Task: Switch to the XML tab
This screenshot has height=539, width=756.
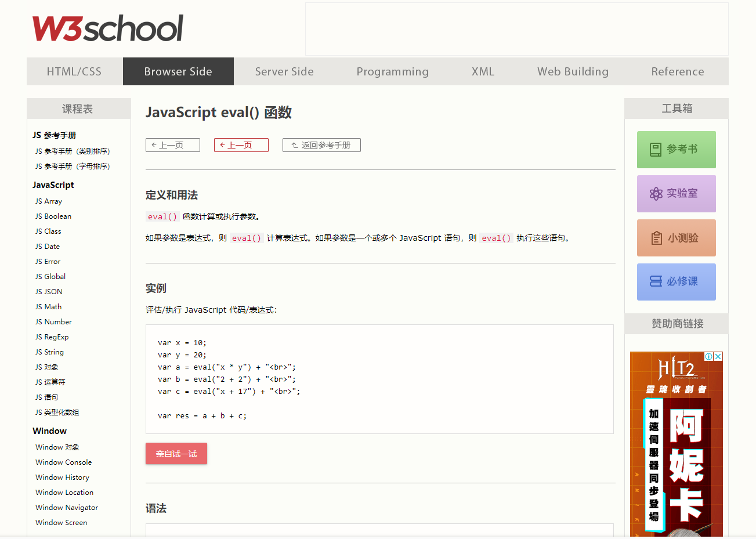Action: point(482,71)
